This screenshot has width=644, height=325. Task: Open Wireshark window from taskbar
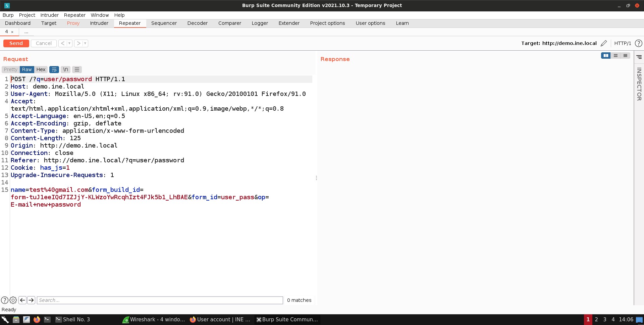(154, 320)
